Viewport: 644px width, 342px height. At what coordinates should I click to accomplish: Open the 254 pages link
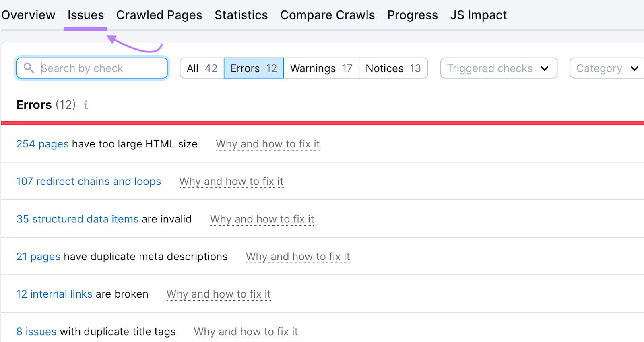click(x=42, y=144)
